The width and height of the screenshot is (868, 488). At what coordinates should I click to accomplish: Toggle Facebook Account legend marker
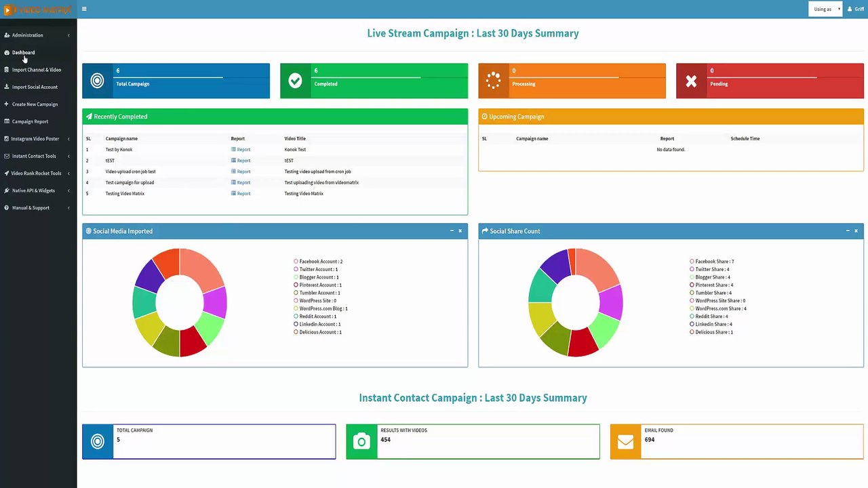coord(296,262)
